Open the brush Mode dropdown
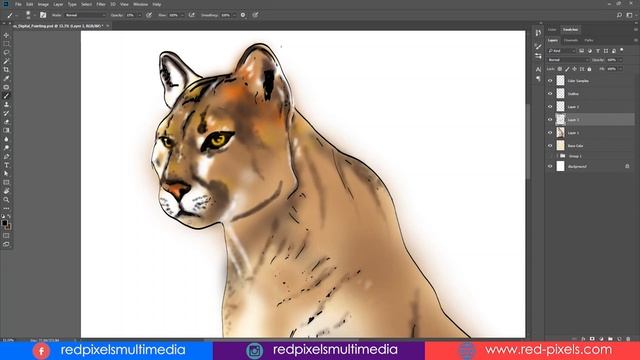This screenshot has height=360, width=640. coord(85,15)
